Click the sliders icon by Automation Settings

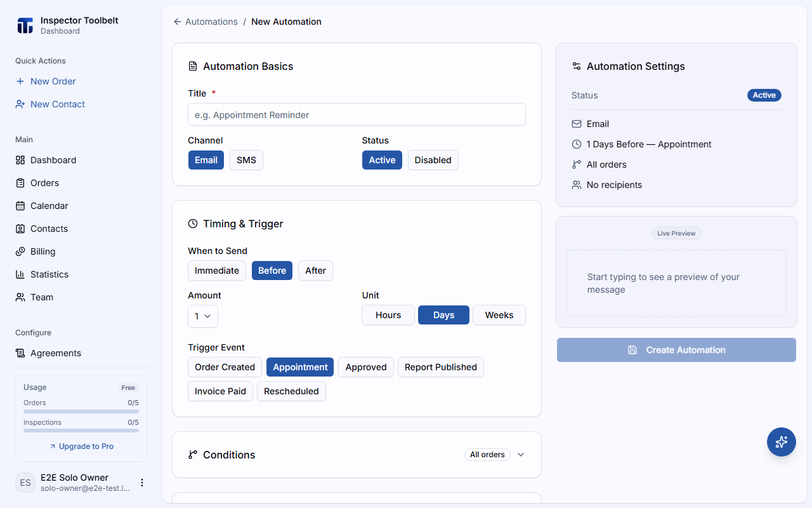(577, 66)
